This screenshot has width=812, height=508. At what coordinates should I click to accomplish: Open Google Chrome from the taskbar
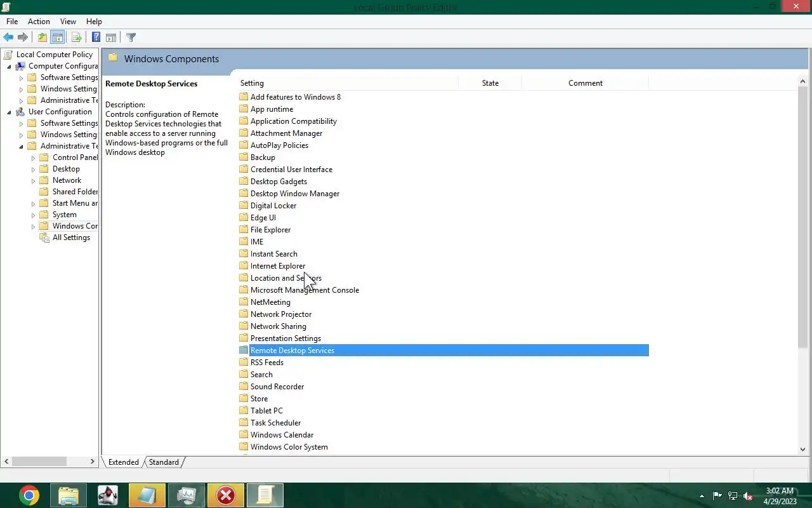[29, 495]
